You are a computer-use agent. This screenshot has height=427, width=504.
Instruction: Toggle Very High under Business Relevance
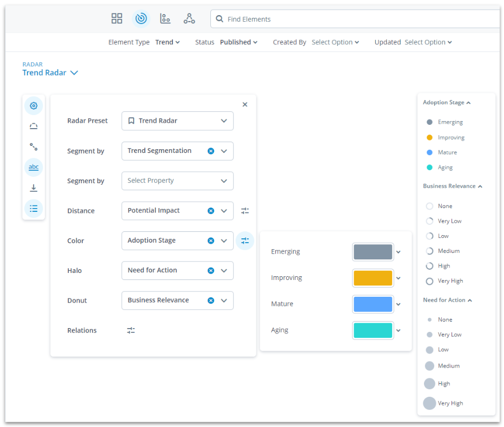(445, 281)
